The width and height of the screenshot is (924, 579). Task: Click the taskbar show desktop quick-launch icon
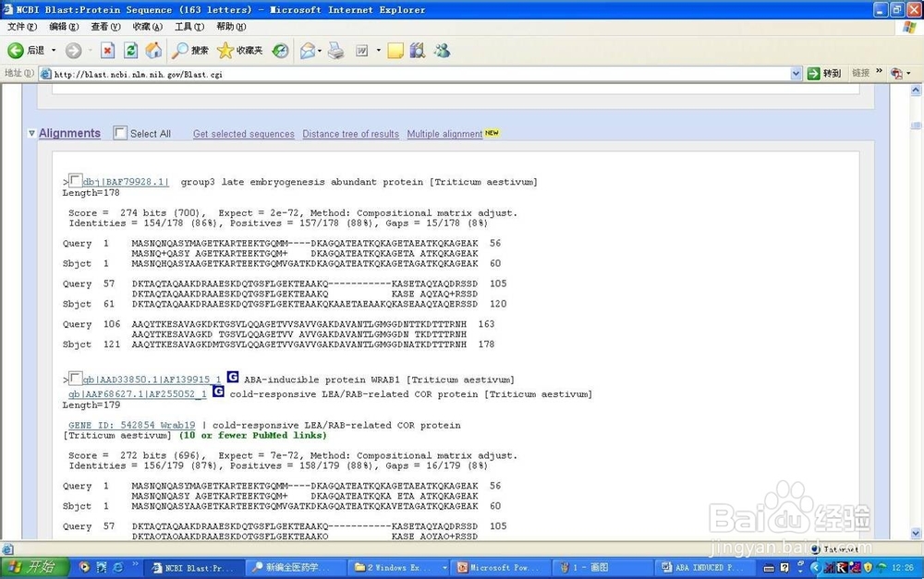point(102,567)
